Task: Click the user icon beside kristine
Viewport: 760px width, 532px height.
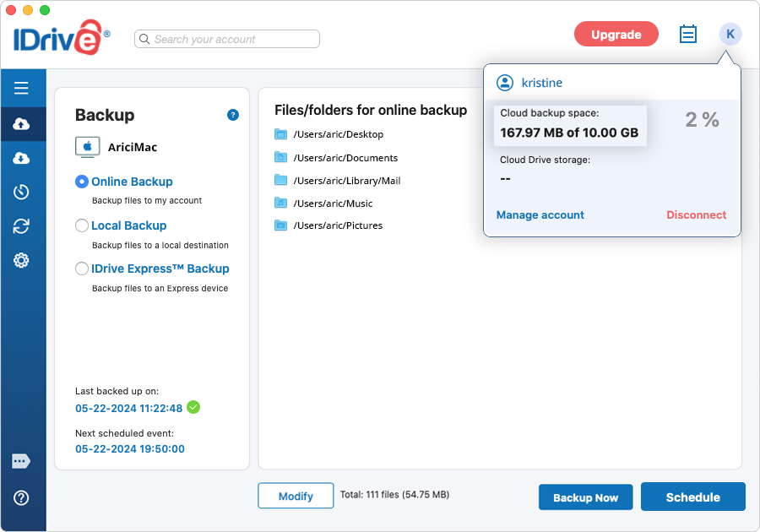Action: pyautogui.click(x=505, y=83)
